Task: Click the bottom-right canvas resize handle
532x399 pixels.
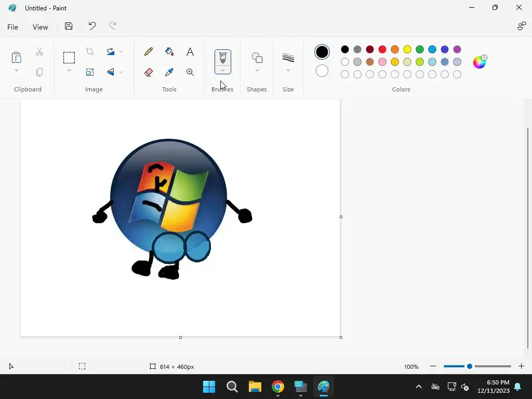Action: point(341,337)
